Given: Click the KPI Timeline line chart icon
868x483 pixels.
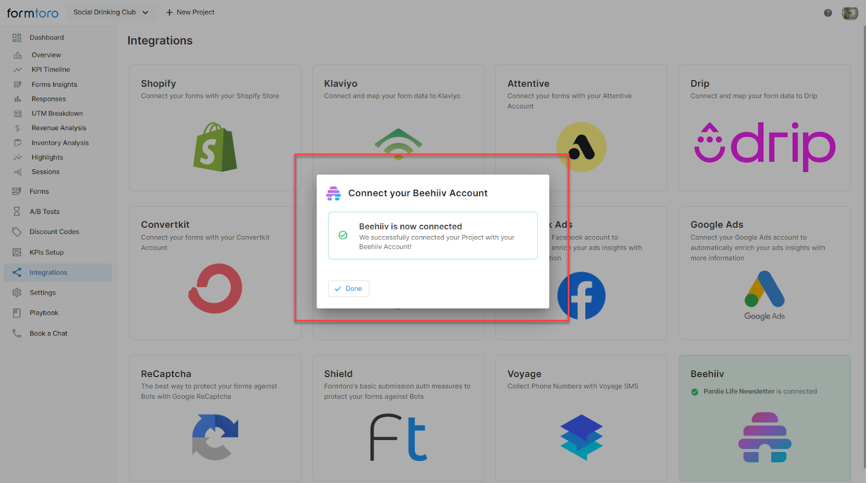Looking at the screenshot, I should 18,70.
